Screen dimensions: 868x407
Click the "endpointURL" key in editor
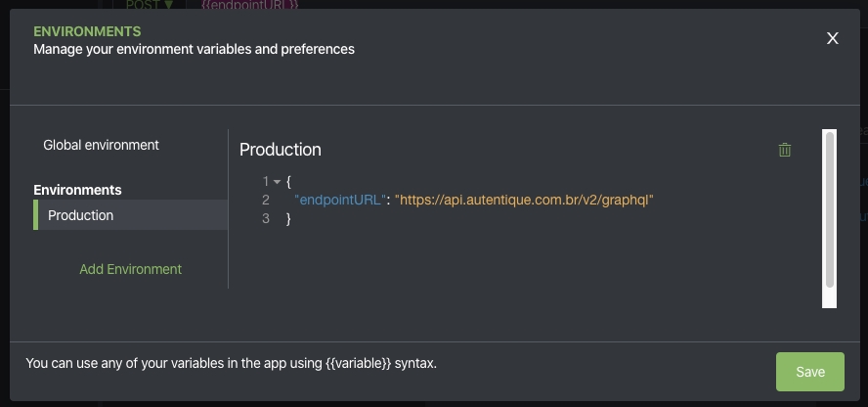point(340,200)
